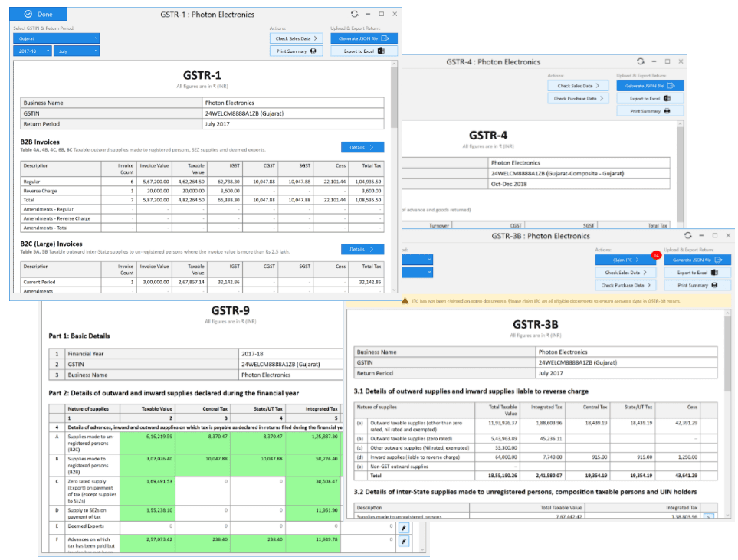This screenshot has width=738, height=560.
Task: Click Amendments - Regular row in B2B table
Action: [202, 209]
